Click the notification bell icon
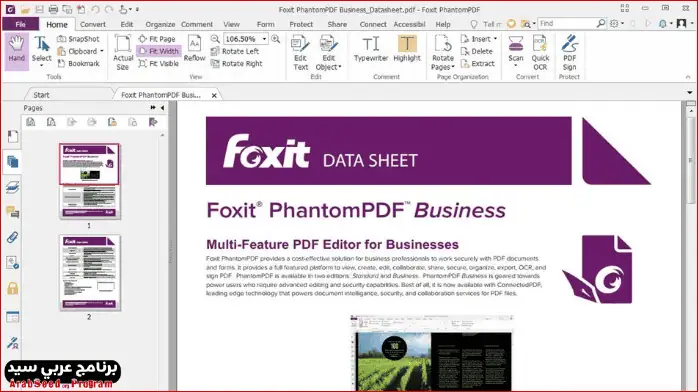 [x=662, y=24]
